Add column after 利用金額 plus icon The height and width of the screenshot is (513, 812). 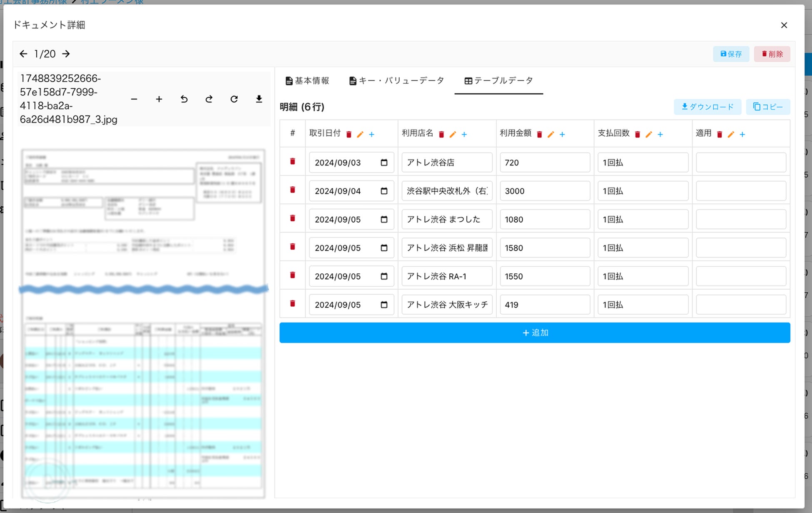562,134
